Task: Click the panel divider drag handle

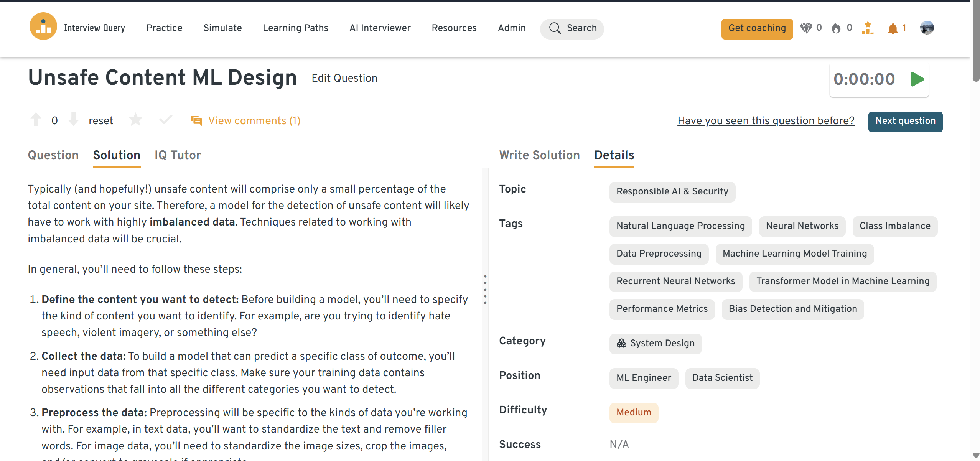Action: click(485, 290)
